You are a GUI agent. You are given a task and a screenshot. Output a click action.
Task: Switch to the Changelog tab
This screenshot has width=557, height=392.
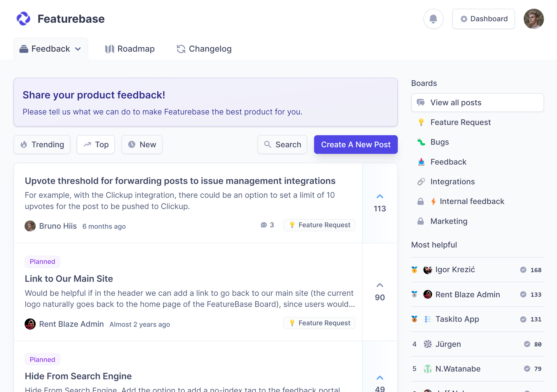(x=204, y=49)
